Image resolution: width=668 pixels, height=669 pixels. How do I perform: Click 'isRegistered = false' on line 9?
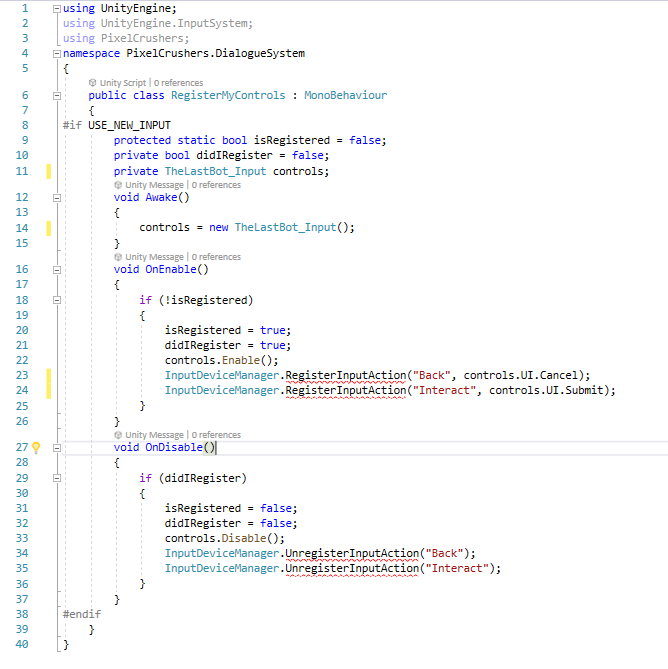317,140
